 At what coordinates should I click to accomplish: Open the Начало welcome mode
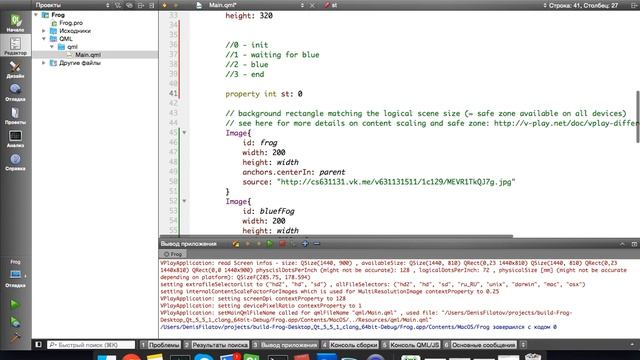(x=16, y=22)
